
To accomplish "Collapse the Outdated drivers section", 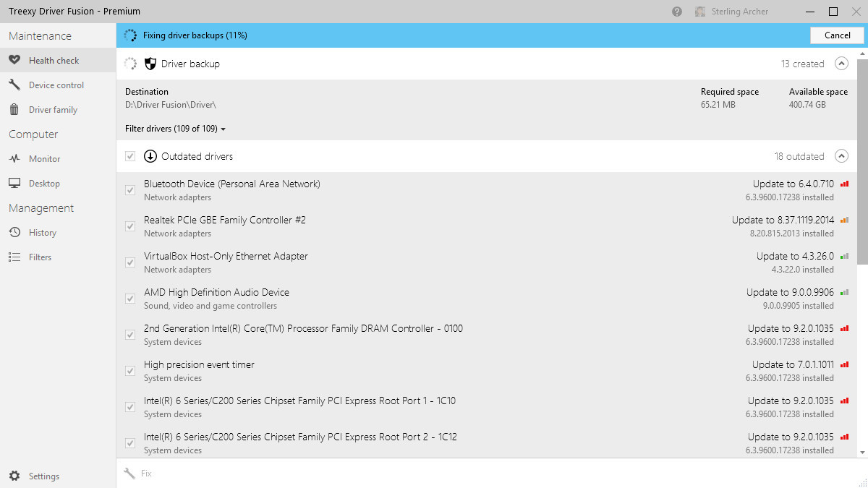I will pyautogui.click(x=841, y=156).
